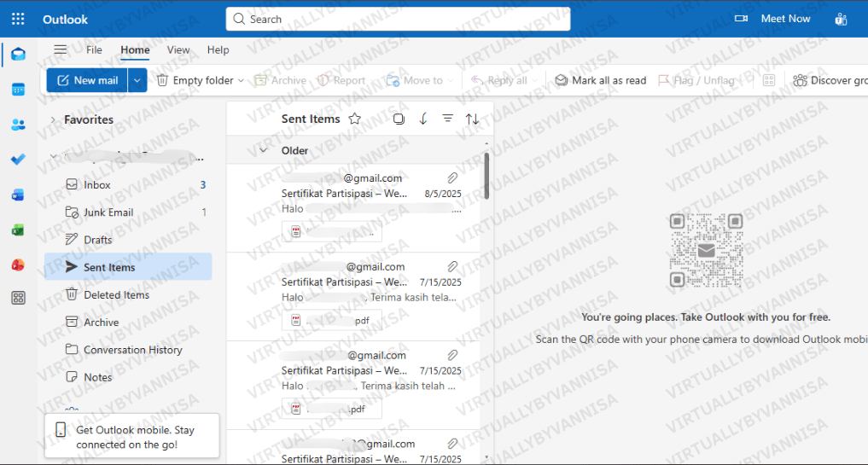Open the People contacts icon
Screen dimensions: 868x465
click(18, 125)
